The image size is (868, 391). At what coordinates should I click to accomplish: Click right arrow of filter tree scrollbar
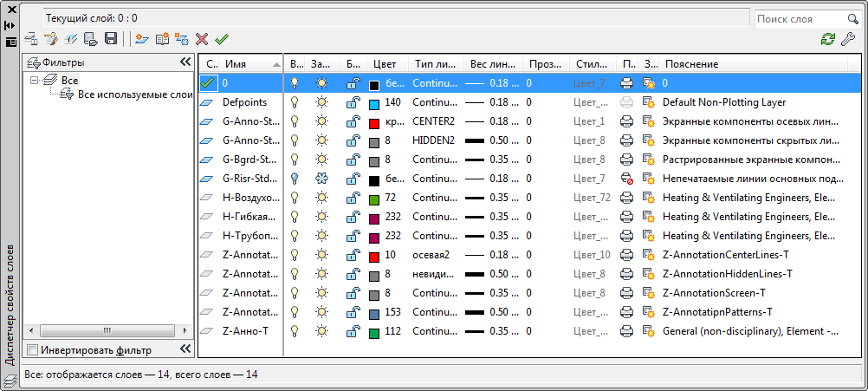(x=185, y=330)
